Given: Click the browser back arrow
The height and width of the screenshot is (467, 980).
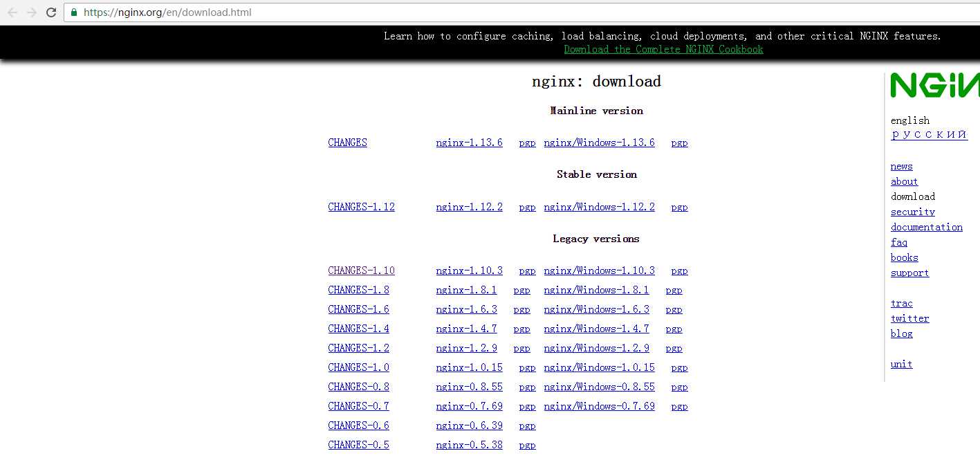Looking at the screenshot, I should (12, 12).
